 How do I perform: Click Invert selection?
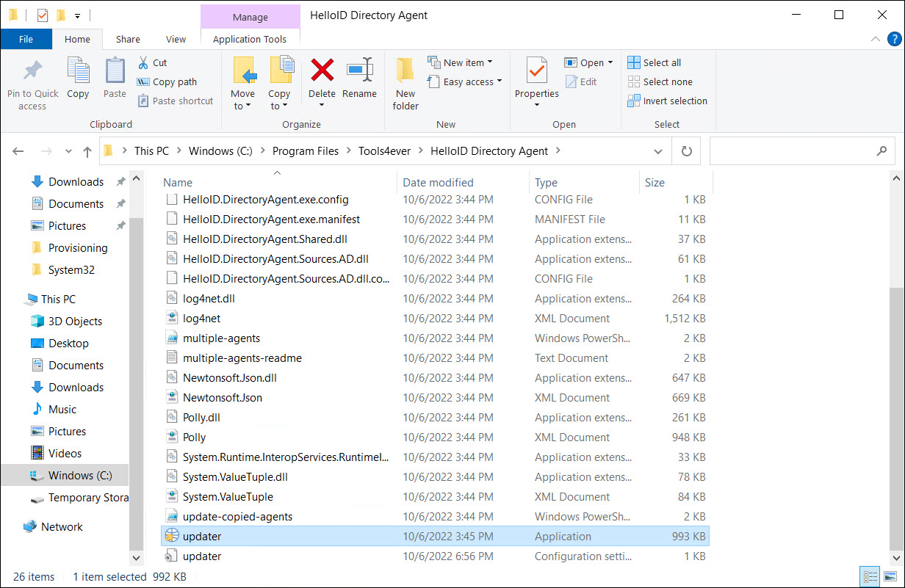point(667,101)
